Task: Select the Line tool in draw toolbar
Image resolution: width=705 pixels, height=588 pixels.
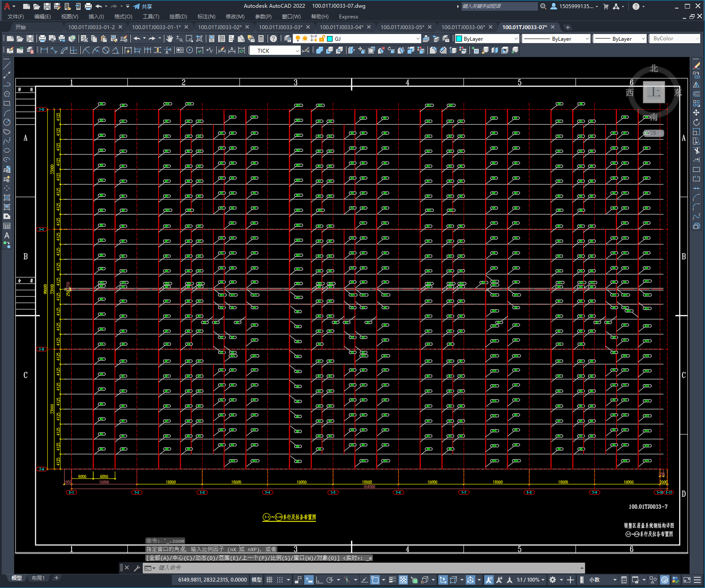Action: (7, 66)
